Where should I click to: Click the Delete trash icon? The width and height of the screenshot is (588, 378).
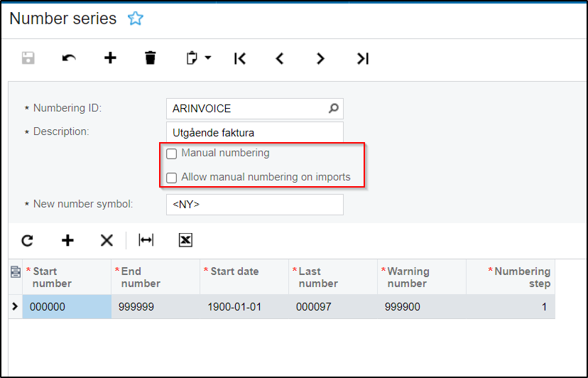(150, 58)
